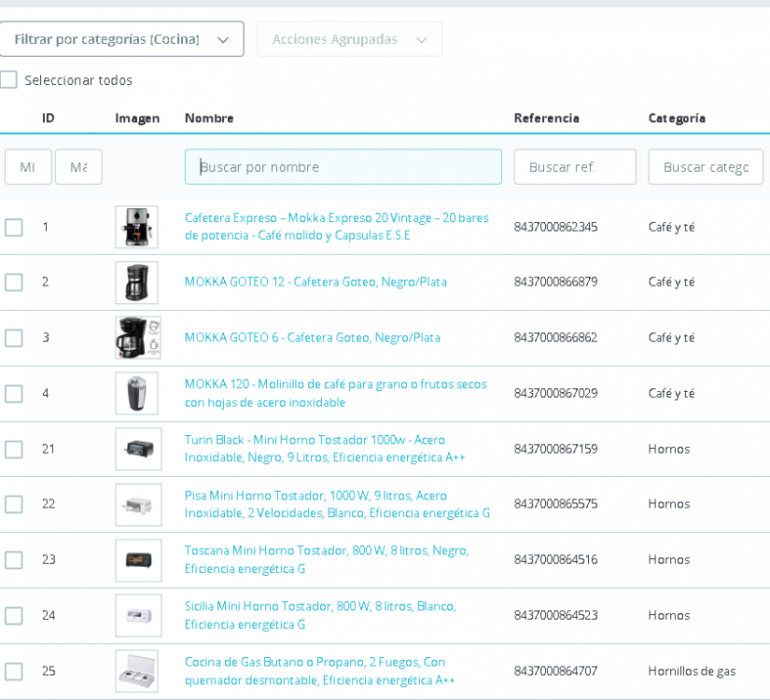The image size is (770, 700).
Task: Open the Filtrar por categorías dropdown
Action: tap(121, 39)
